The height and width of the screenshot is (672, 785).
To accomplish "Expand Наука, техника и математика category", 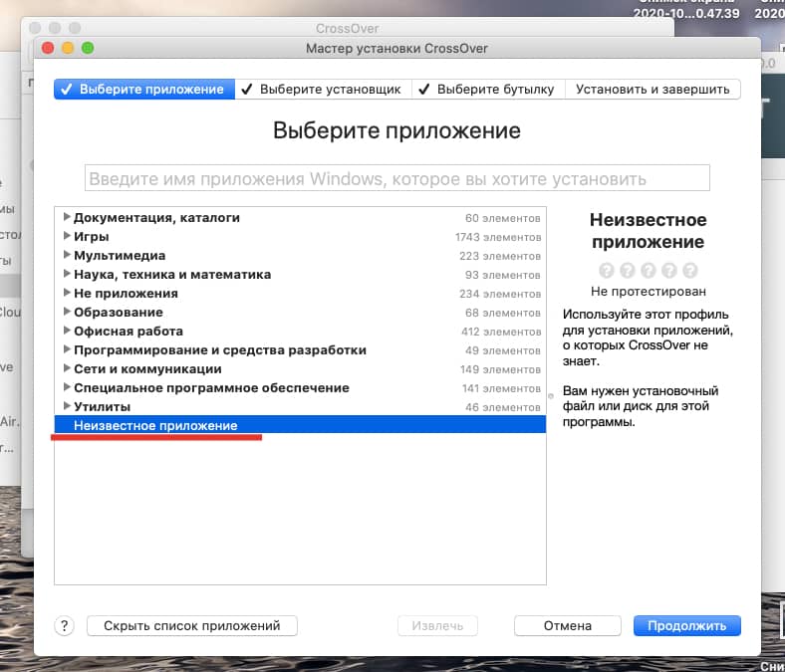I will point(67,274).
